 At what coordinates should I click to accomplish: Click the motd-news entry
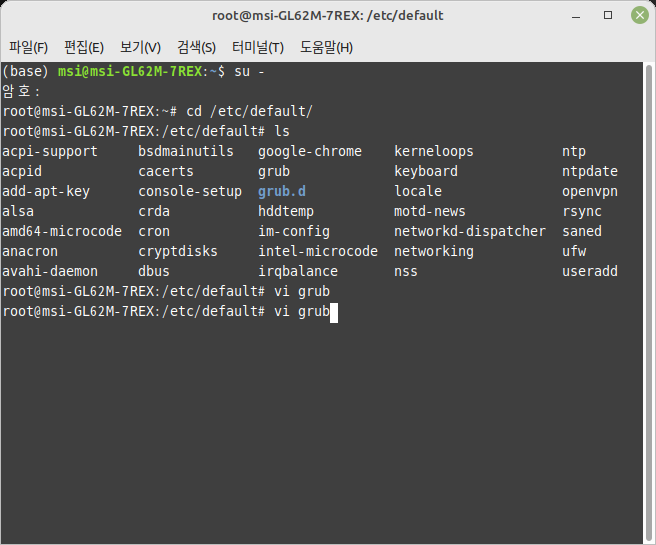pos(430,211)
